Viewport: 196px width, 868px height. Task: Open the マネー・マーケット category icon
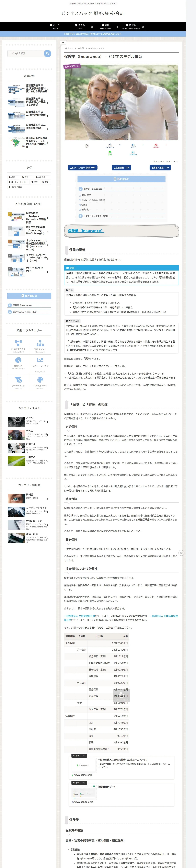[x=40, y=364]
